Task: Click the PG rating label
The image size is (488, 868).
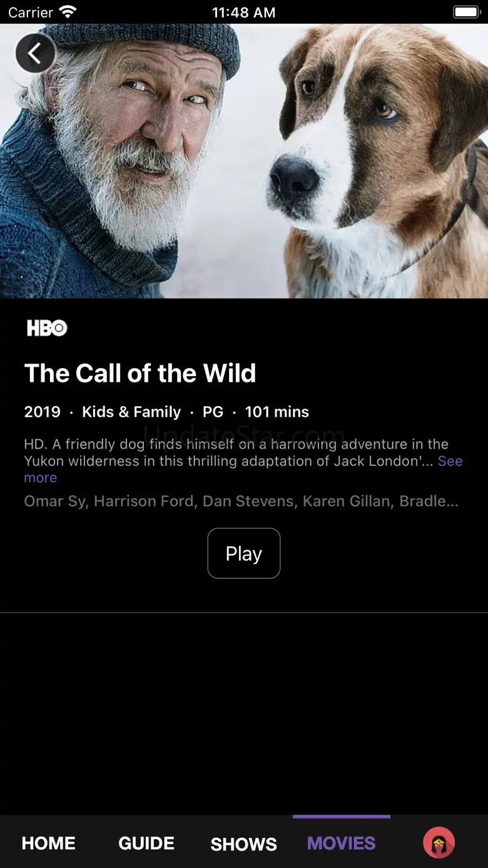Action: (213, 412)
